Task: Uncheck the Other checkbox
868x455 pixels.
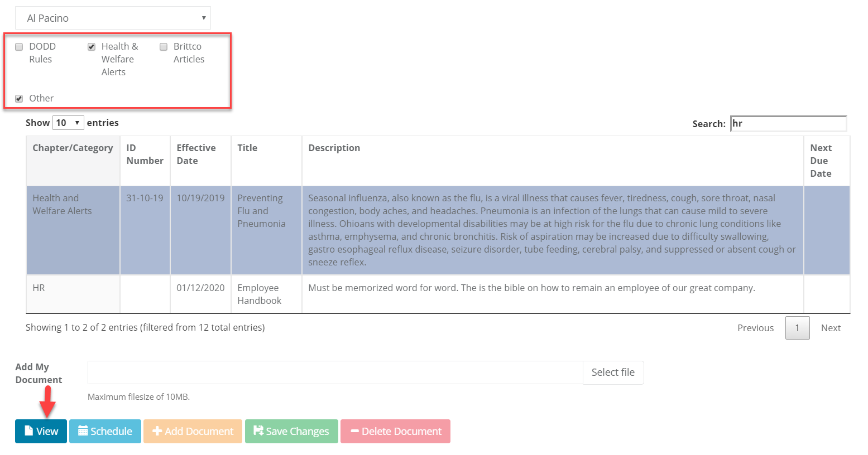Action: (19, 99)
